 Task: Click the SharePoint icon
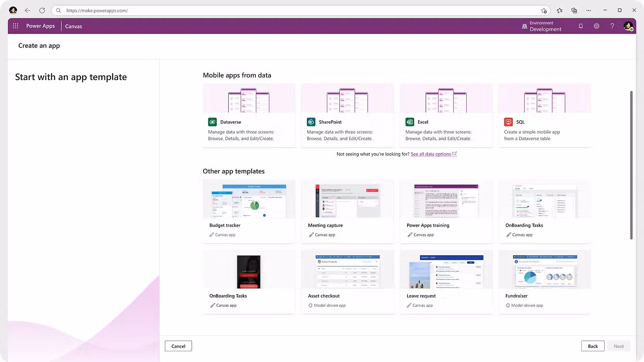point(311,122)
